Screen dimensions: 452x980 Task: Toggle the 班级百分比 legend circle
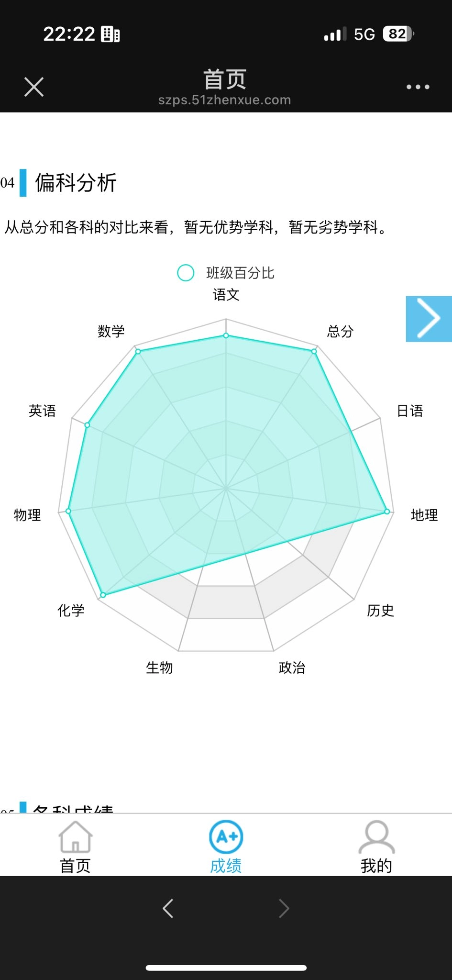186,273
